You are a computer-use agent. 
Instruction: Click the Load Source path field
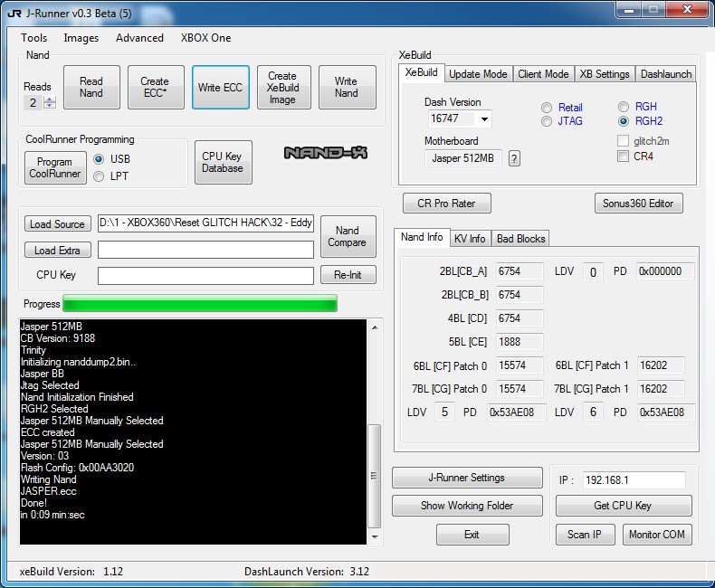tap(205, 223)
